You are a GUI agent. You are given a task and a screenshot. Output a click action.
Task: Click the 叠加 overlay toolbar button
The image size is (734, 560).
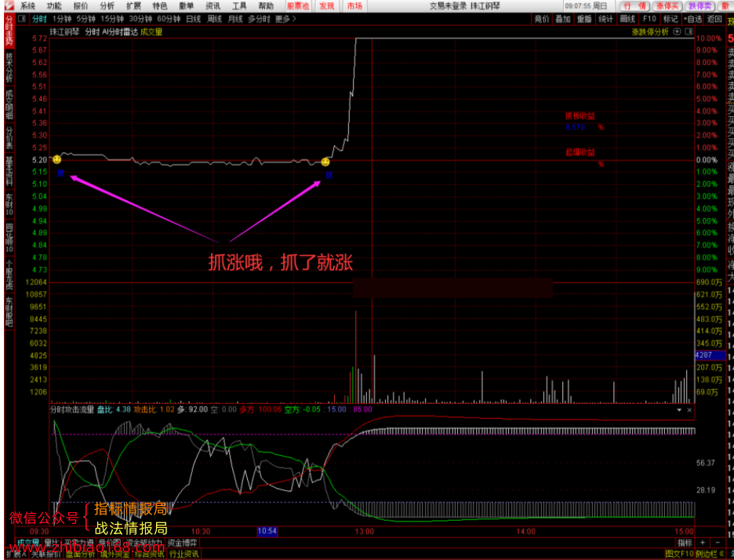pyautogui.click(x=563, y=19)
